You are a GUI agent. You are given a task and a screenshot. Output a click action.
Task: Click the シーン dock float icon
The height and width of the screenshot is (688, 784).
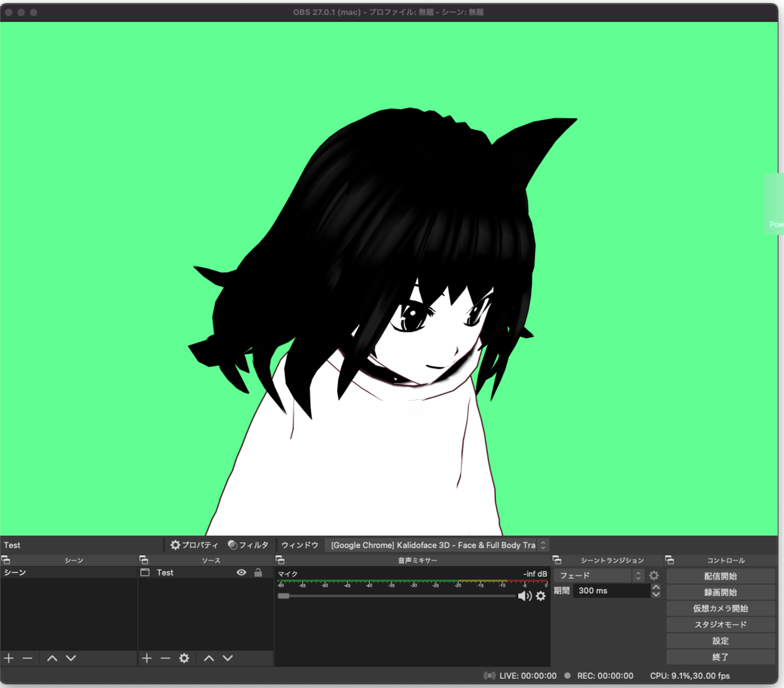pos(5,560)
